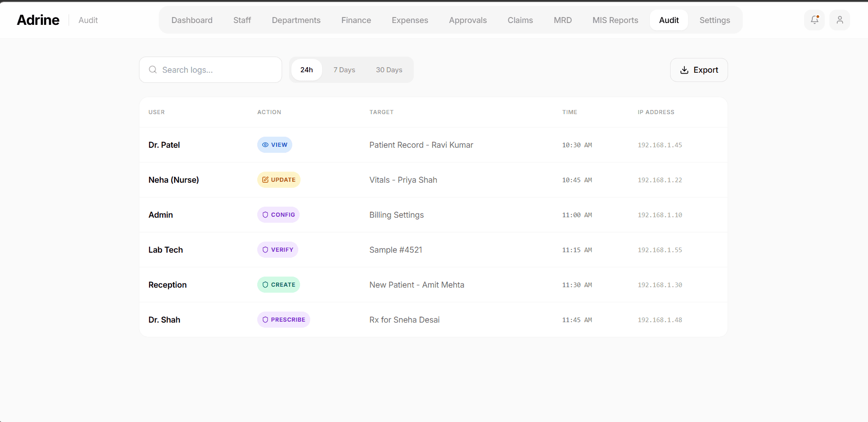Click the pencil icon in Neha's UPDATE badge

click(x=266, y=179)
